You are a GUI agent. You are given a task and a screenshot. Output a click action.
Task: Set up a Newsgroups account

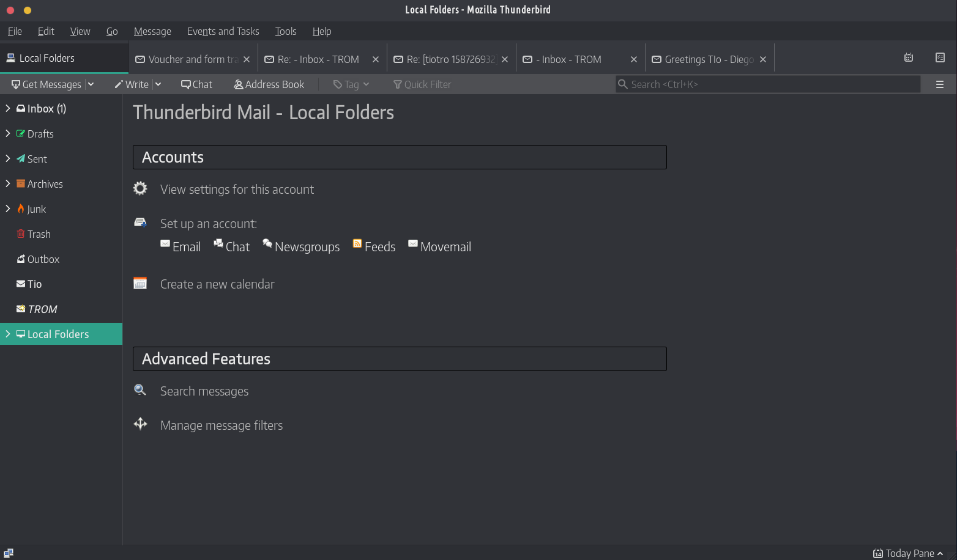click(301, 246)
